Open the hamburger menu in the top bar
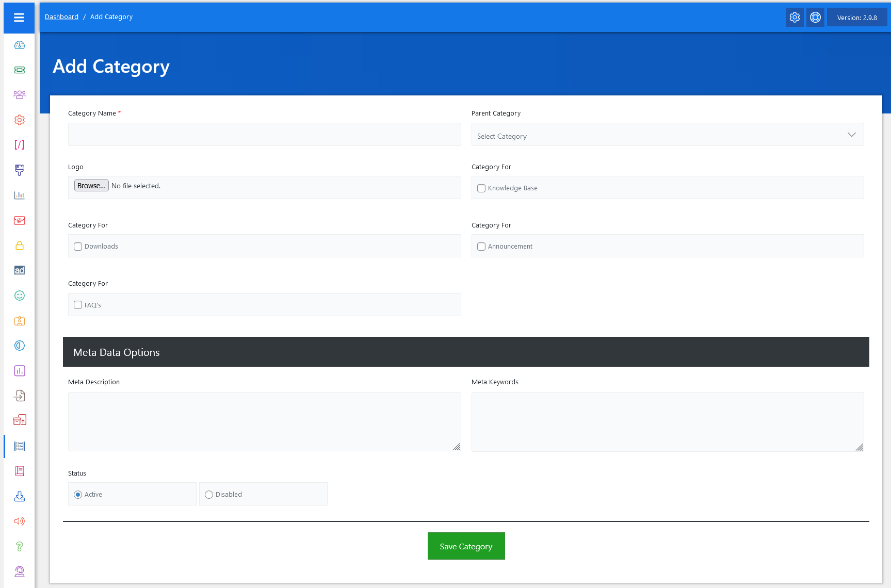 (19, 18)
